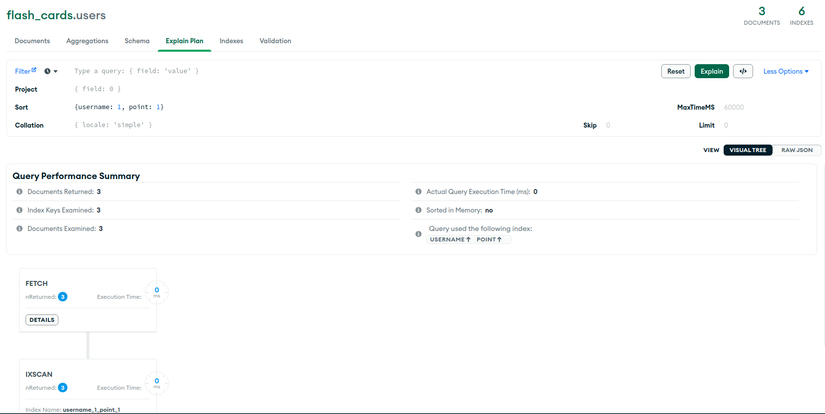Show DETAILS of the FETCH stage
The height and width of the screenshot is (414, 825).
tap(42, 320)
